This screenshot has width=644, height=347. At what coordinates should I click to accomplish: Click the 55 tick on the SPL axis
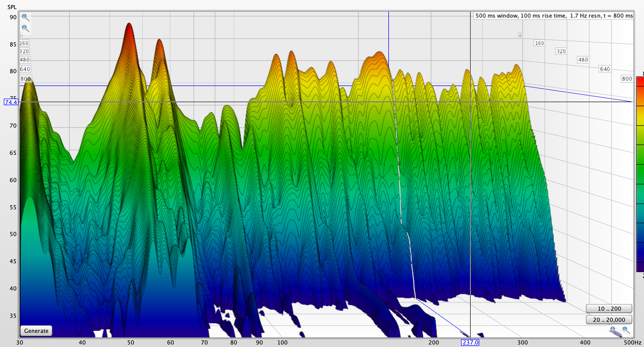pyautogui.click(x=13, y=207)
